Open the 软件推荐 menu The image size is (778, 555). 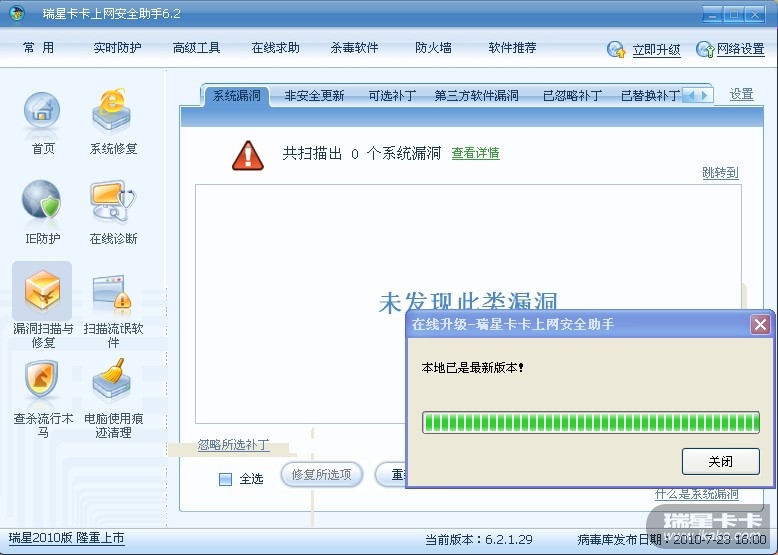click(512, 48)
